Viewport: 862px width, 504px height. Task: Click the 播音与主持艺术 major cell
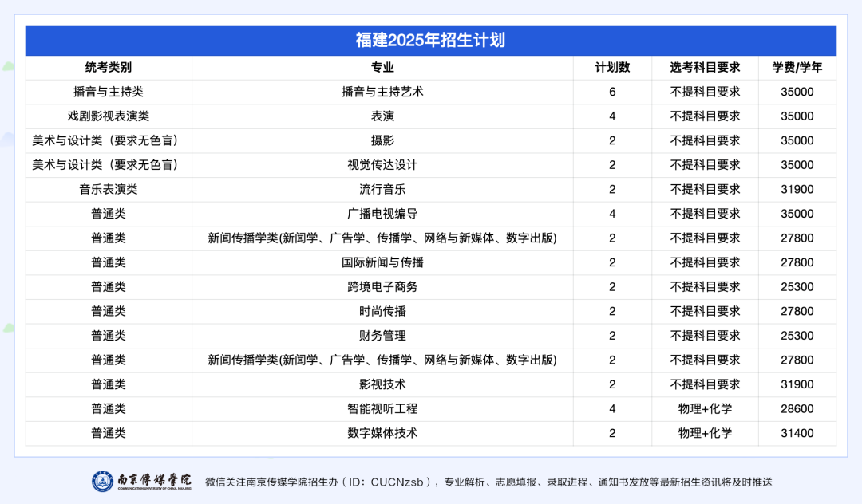tap(382, 92)
